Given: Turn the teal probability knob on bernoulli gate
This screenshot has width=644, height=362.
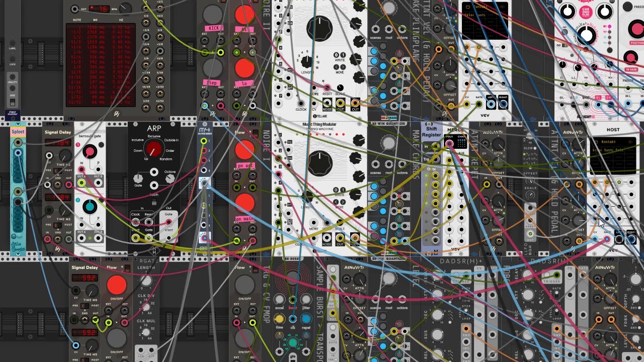Looking at the screenshot, I should (90, 206).
